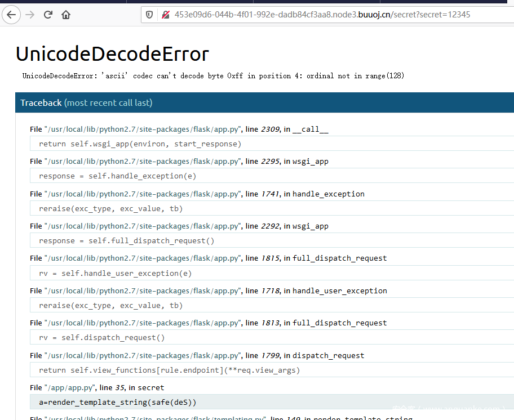
Task: Expand the line 2309 __call__ frame
Action: 179,129
